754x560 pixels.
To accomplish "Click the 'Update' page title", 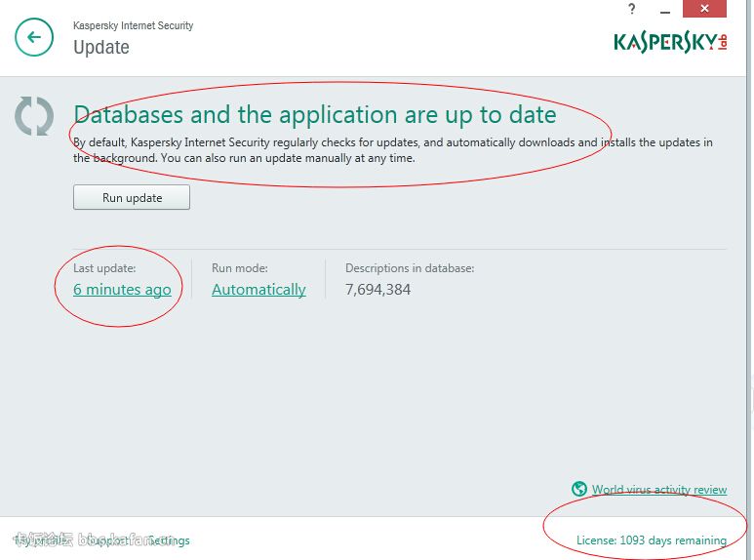I will click(x=101, y=47).
